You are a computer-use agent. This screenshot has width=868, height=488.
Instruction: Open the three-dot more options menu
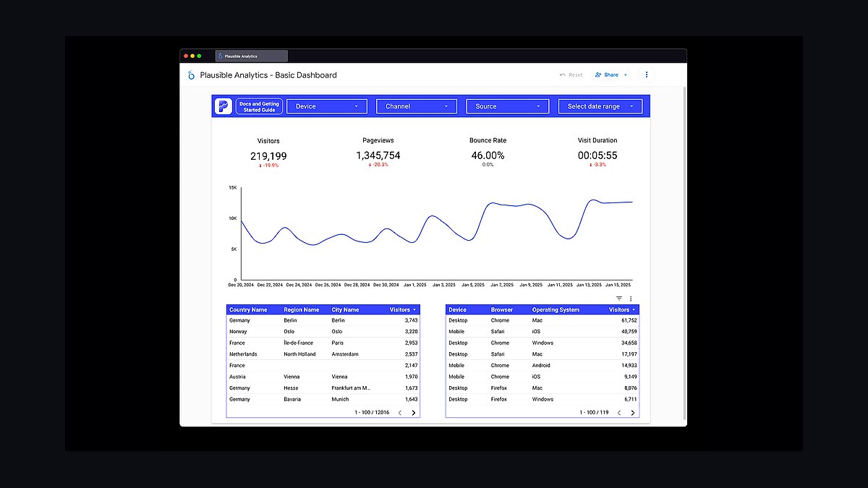(x=647, y=74)
